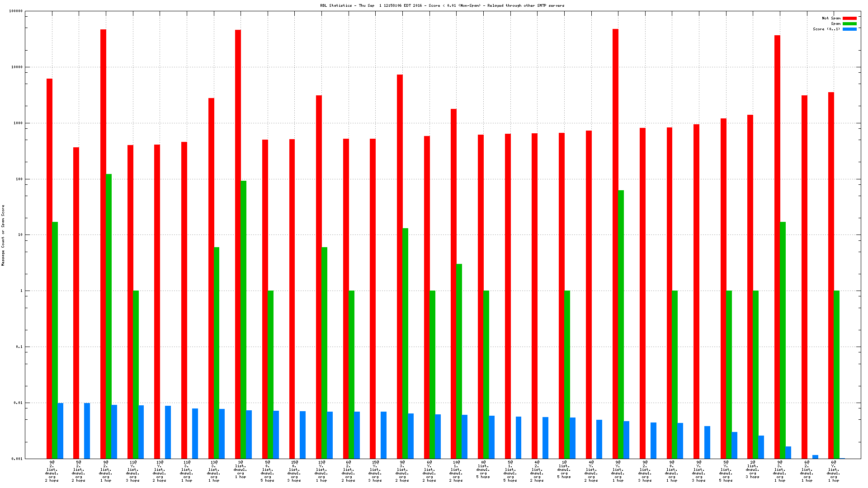Click the '1@ list.dnswl.org 5 hops' axis label
This screenshot has height=488, width=868.
(x=564, y=469)
